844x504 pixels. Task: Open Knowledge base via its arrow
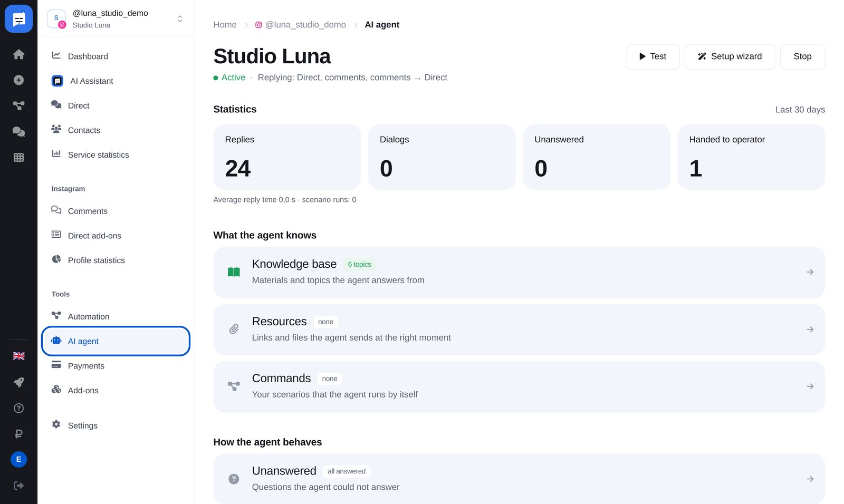pyautogui.click(x=810, y=272)
